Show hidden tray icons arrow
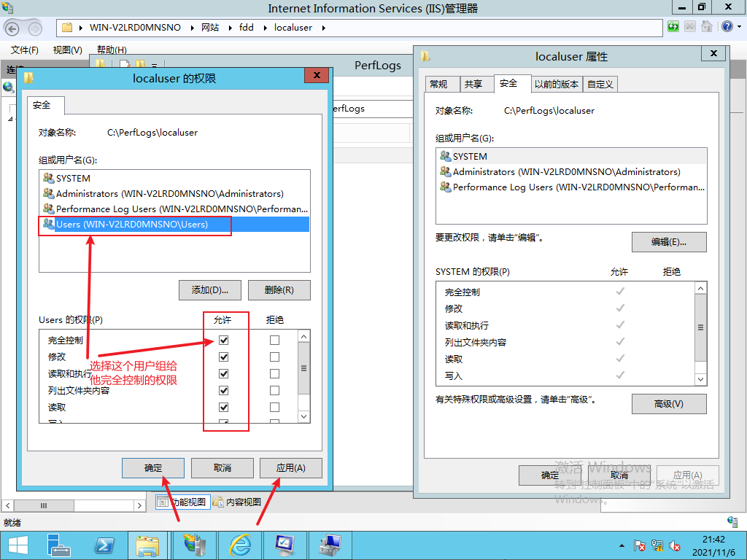The width and height of the screenshot is (747, 560). coord(622,545)
